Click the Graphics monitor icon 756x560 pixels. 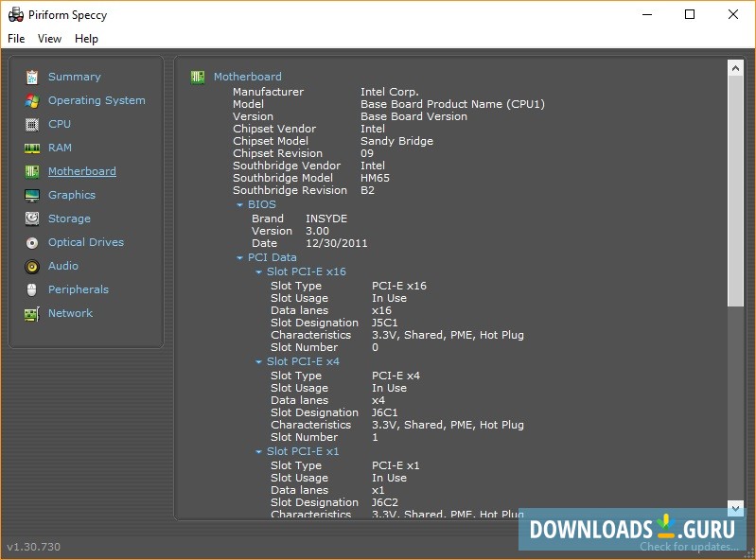[x=32, y=195]
